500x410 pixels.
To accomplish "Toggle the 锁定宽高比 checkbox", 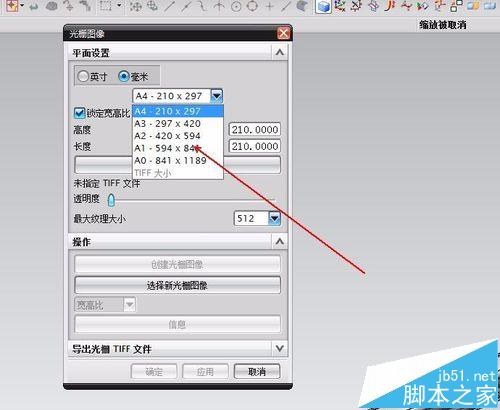I will pyautogui.click(x=79, y=113).
